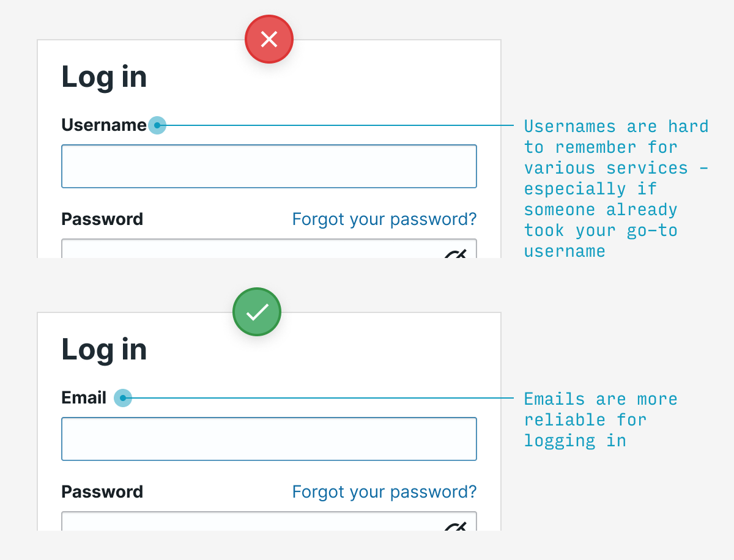734x560 pixels.
Task: Select the Log in heading above Username
Action: (104, 77)
